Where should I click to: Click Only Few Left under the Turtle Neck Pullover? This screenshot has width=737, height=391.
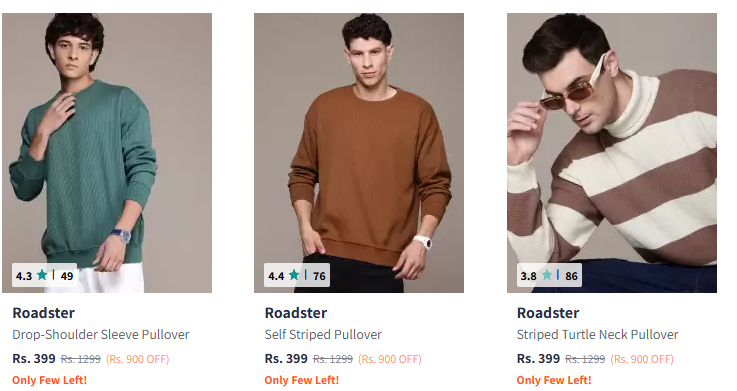[x=554, y=380]
